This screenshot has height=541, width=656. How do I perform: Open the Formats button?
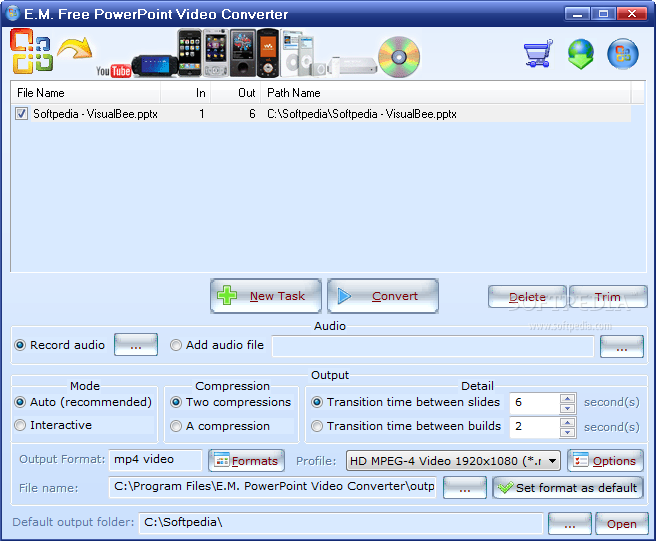[x=246, y=461]
